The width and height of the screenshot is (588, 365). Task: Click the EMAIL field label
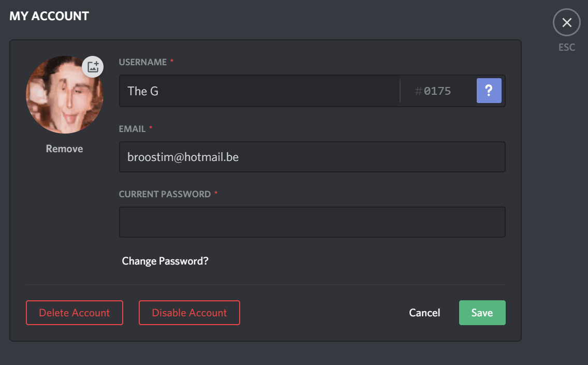[x=132, y=129]
